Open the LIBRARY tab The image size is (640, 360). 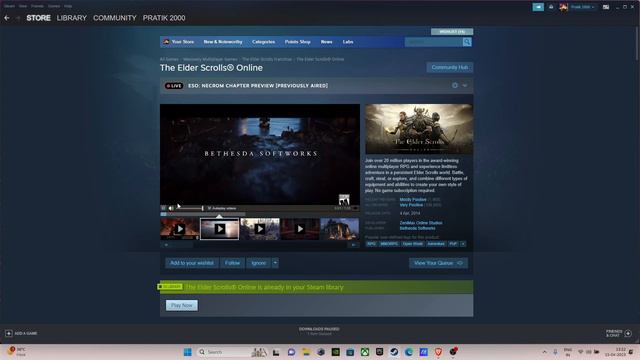[x=71, y=18]
